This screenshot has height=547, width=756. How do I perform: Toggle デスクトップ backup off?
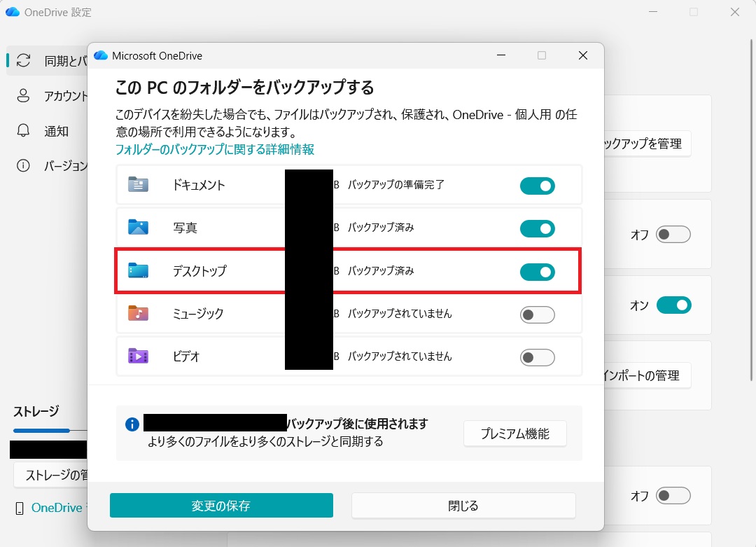(x=537, y=271)
